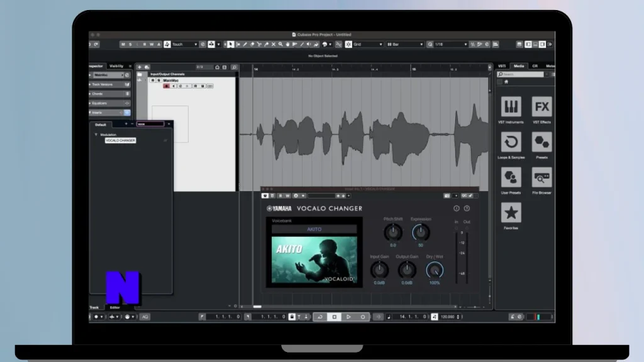
Task: Open the track search magnifier icon
Action: point(234,67)
